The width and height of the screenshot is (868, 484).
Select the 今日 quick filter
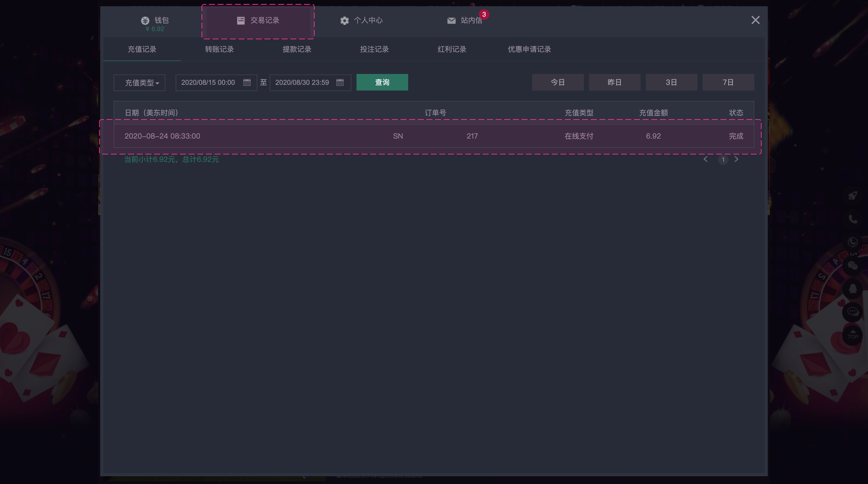[x=558, y=82]
